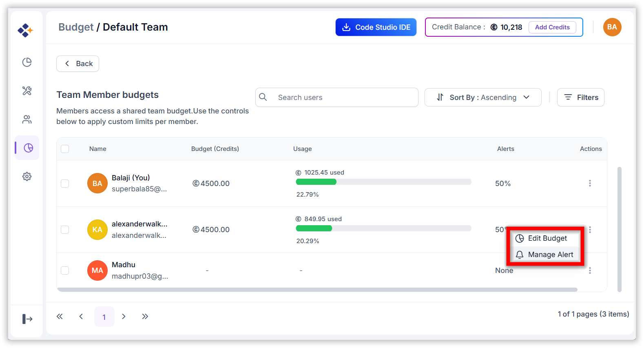The height and width of the screenshot is (348, 644).
Task: Expand the Sort By Ascending dropdown
Action: click(x=483, y=97)
